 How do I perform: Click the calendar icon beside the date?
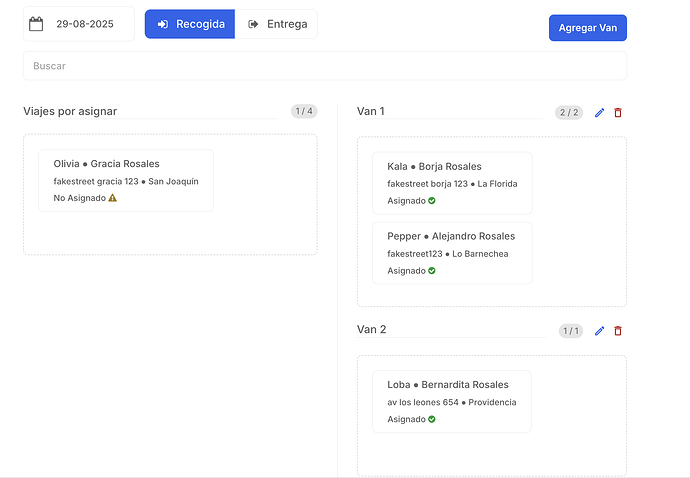36,24
